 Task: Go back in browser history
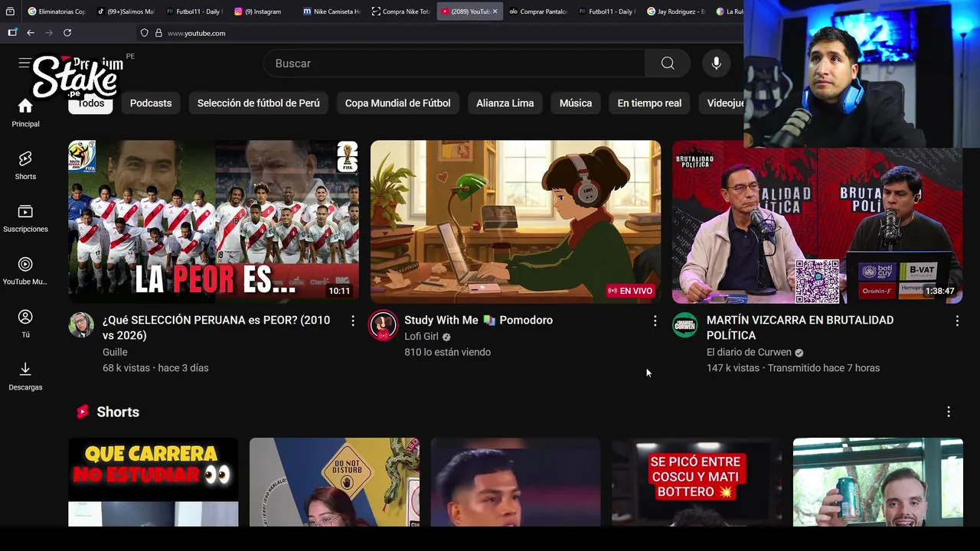31,33
